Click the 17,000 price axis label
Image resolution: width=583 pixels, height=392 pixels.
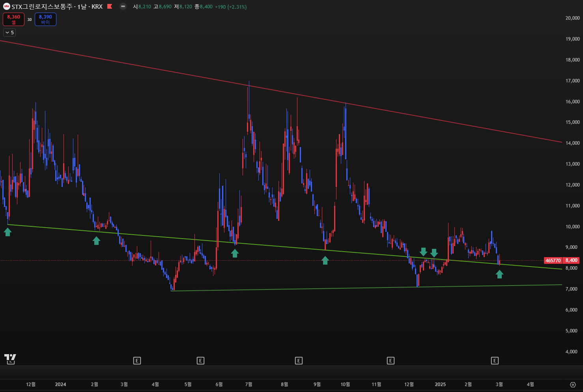572,81
